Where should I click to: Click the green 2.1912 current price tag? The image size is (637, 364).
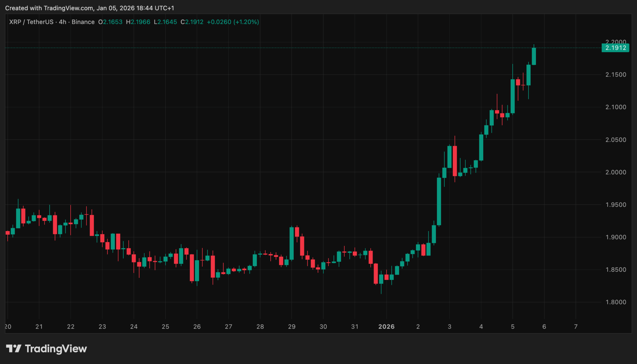click(615, 48)
